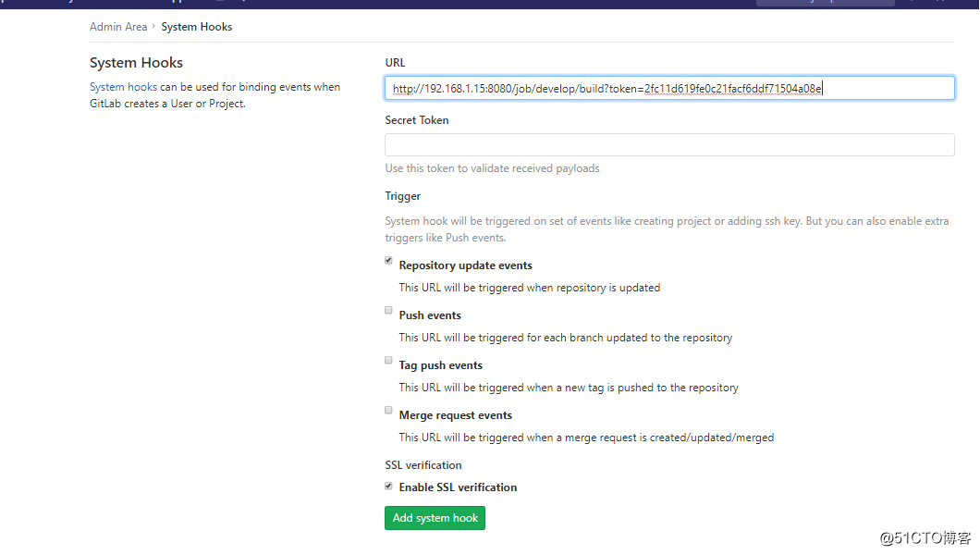Toggle Push events via its bold label
This screenshot has width=980, height=555.
(x=430, y=314)
